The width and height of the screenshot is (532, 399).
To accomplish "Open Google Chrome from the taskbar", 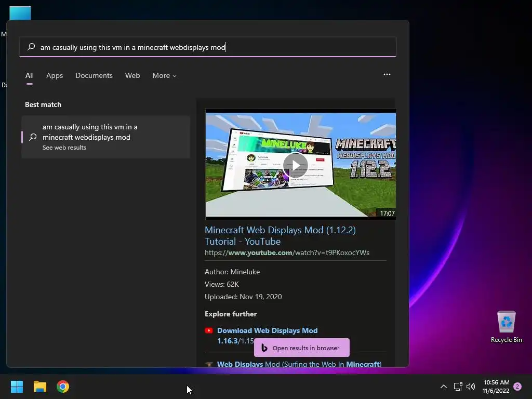I will tap(63, 387).
